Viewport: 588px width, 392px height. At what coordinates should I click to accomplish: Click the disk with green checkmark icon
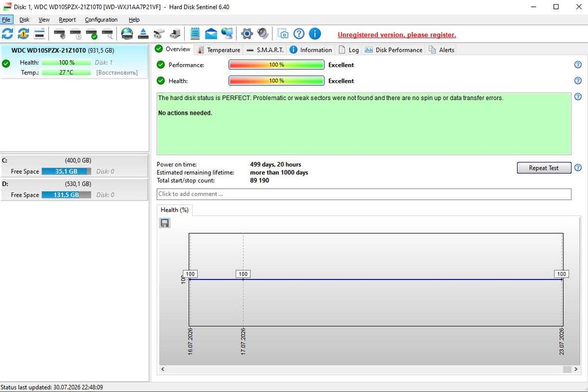click(x=92, y=34)
